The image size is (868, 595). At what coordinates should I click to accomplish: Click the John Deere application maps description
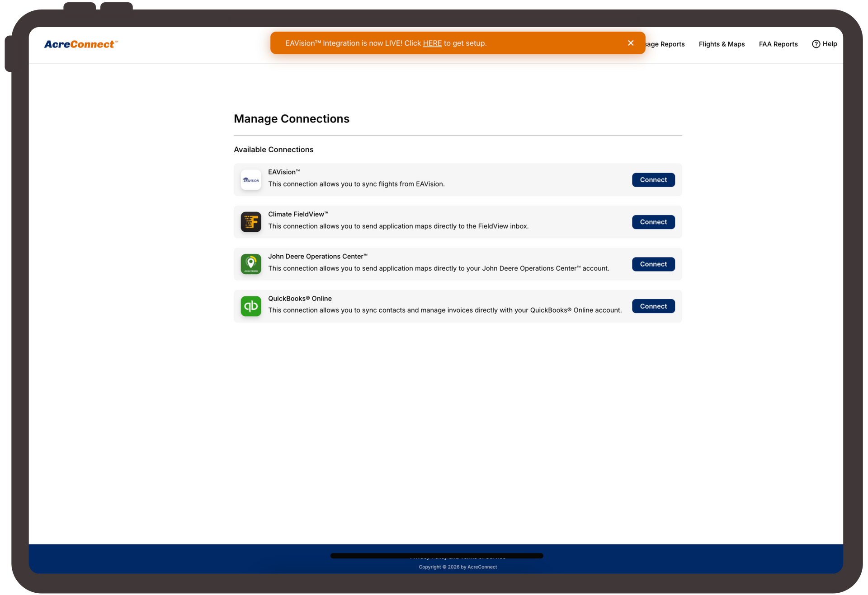(x=439, y=268)
